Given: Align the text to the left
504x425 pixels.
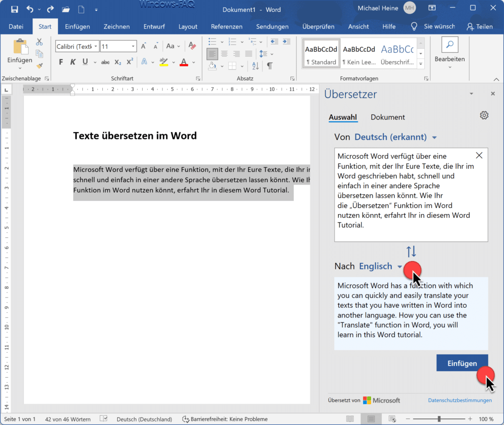Looking at the screenshot, I should (212, 54).
